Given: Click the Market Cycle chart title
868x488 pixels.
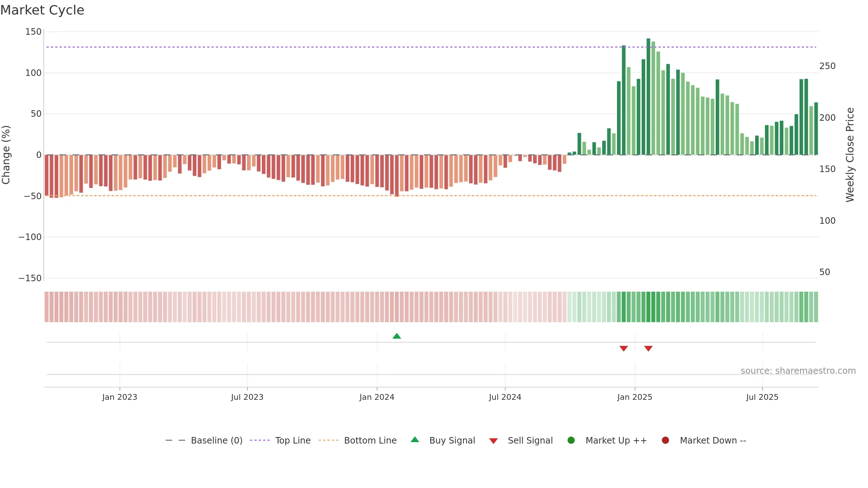Looking at the screenshot, I should 42,10.
